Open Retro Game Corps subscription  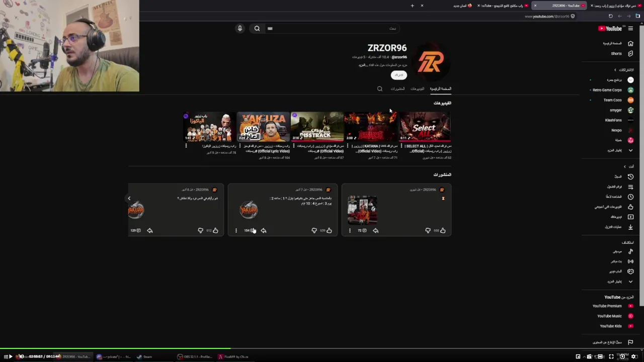[612, 90]
